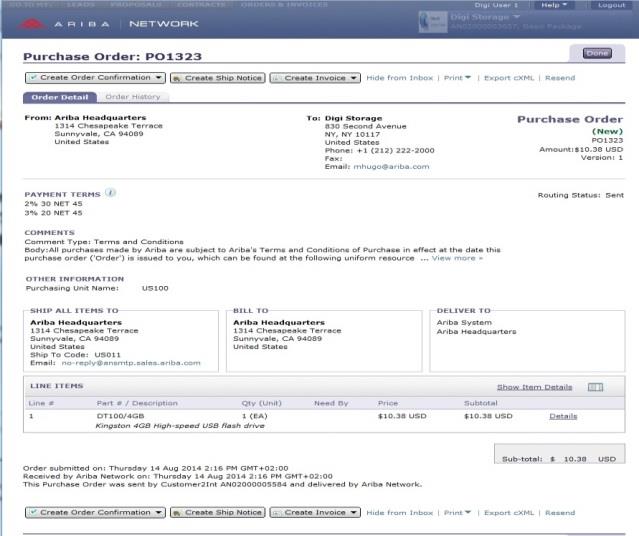
Task: Click the Digi Storage company profile image
Action: pyautogui.click(x=432, y=21)
